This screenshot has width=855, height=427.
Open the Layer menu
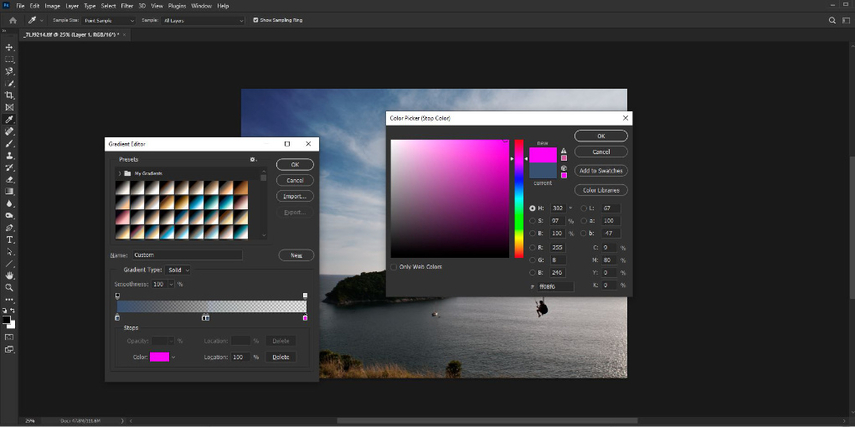(72, 5)
